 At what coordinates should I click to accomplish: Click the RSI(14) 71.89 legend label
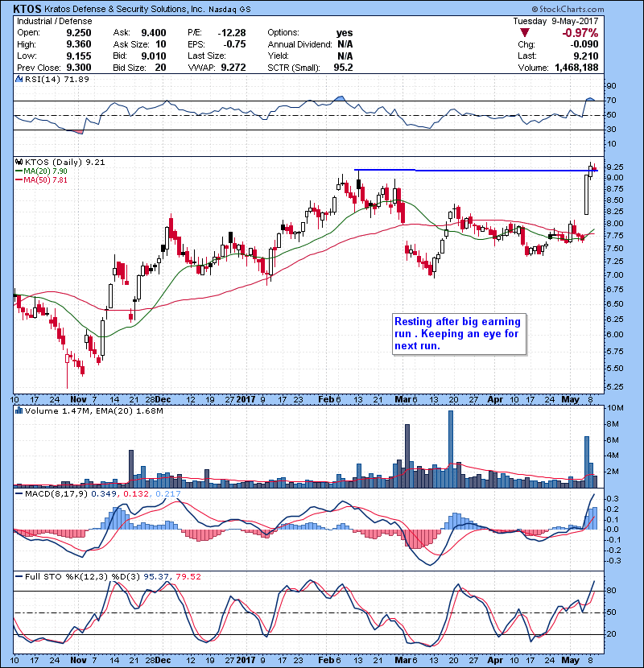tap(56, 79)
